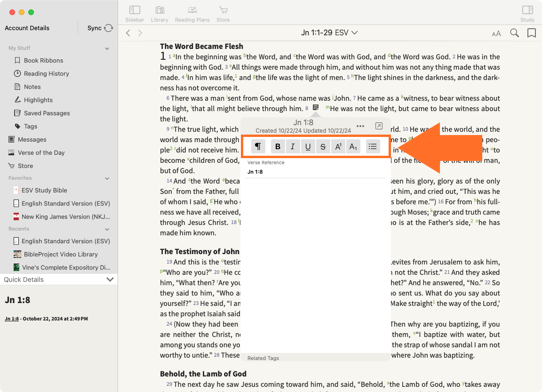Click the Jn 1:8 title in note popup
The image size is (542, 392).
point(303,122)
